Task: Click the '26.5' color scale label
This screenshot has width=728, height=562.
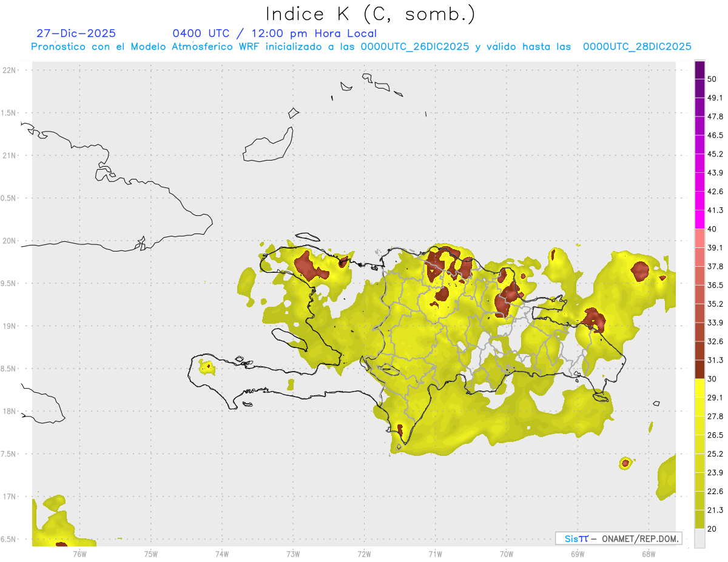Action: tap(715, 435)
